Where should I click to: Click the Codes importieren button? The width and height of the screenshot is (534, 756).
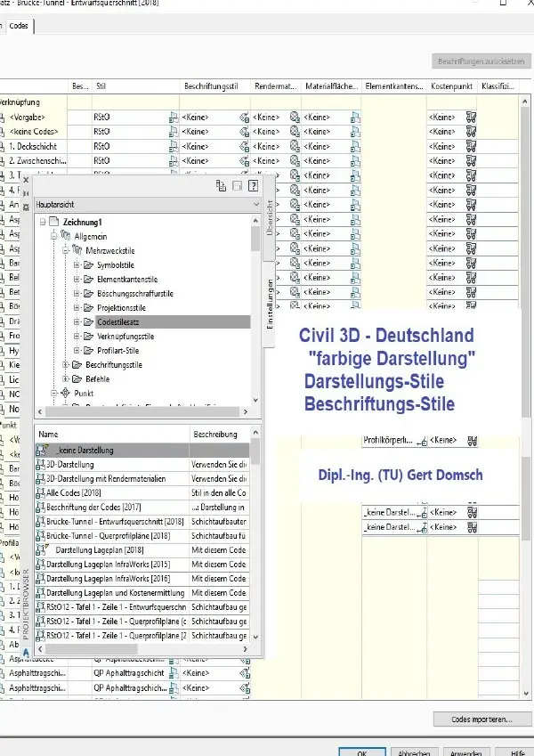[x=482, y=719]
